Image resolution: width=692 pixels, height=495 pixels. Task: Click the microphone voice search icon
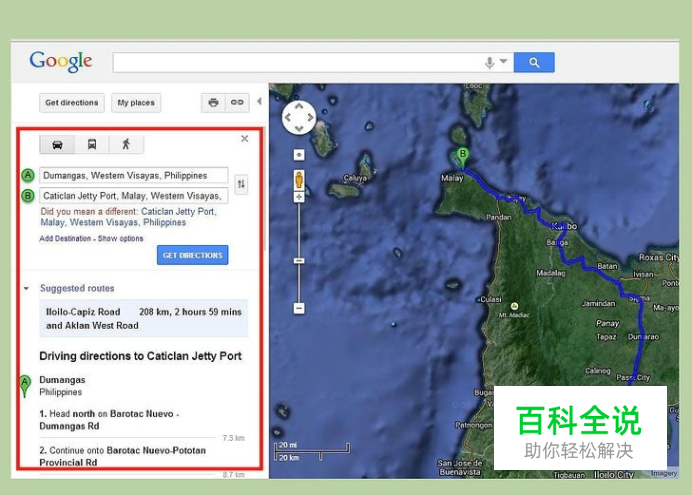(x=489, y=63)
